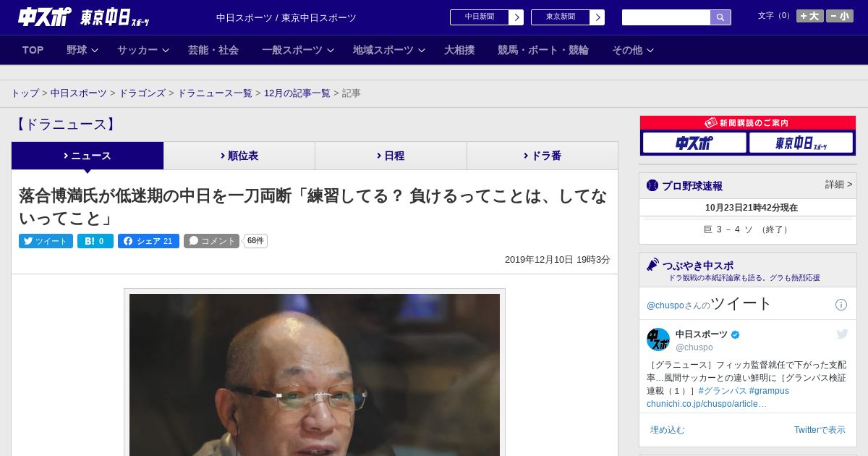Click the Twitterで表示 link
This screenshot has height=456, width=868.
pos(820,430)
